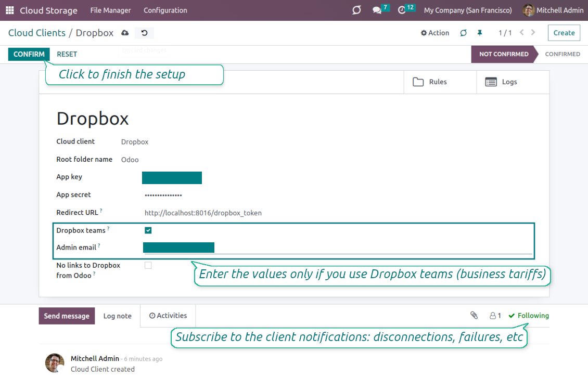The width and height of the screenshot is (588, 390).
Task: Click the Create button
Action: coord(564,33)
